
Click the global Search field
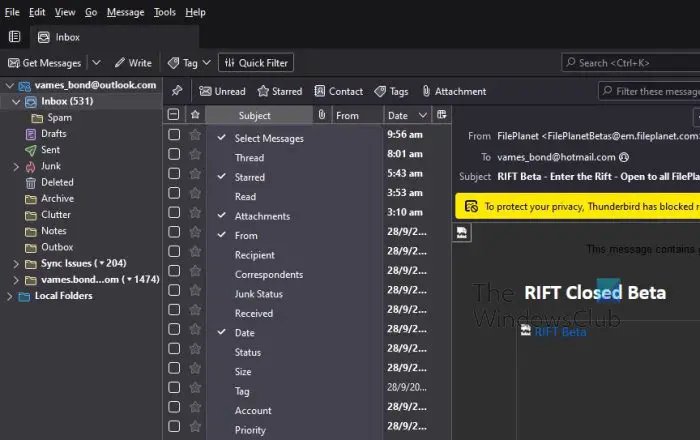tap(632, 63)
